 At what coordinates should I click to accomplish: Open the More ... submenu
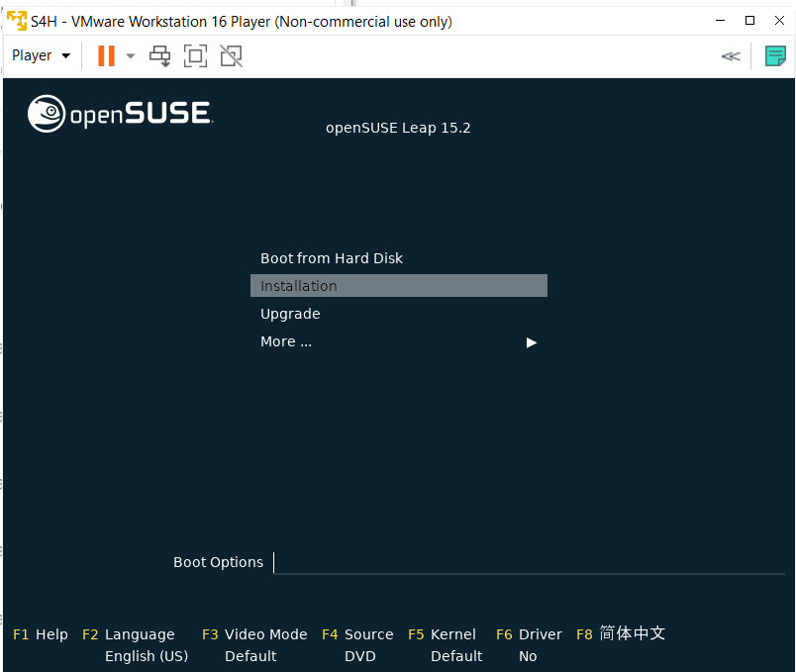[286, 341]
